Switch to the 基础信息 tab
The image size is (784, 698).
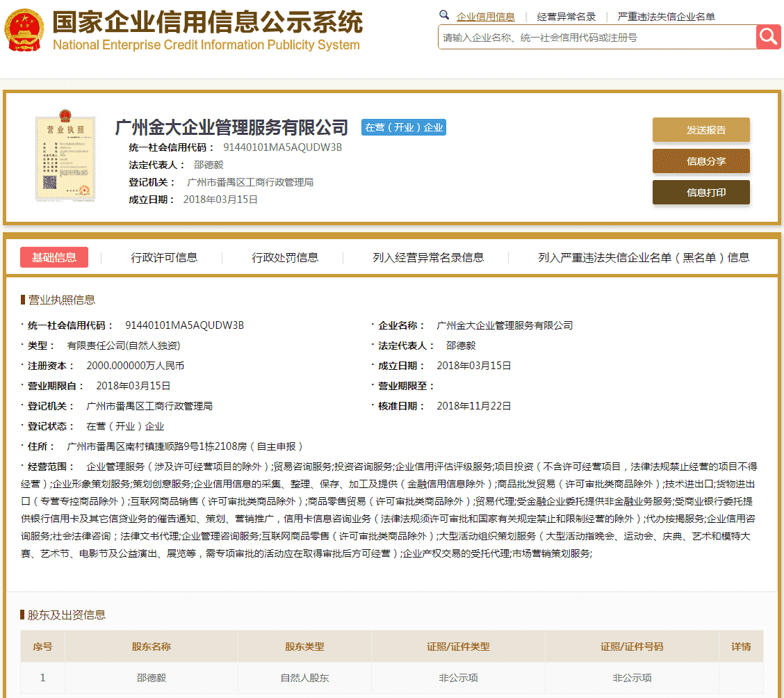point(54,257)
